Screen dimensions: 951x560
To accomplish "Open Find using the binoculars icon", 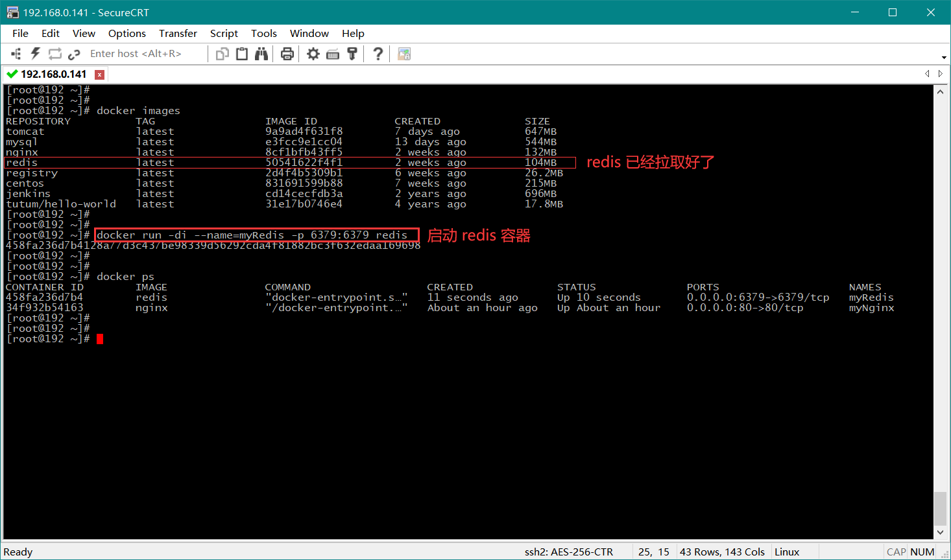I will (x=261, y=54).
